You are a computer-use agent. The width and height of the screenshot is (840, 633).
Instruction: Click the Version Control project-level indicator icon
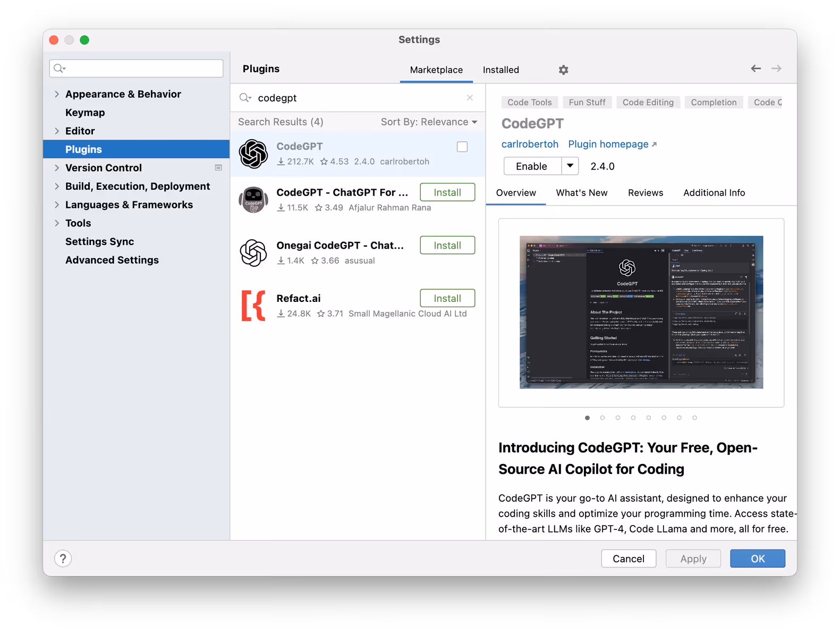pos(218,168)
